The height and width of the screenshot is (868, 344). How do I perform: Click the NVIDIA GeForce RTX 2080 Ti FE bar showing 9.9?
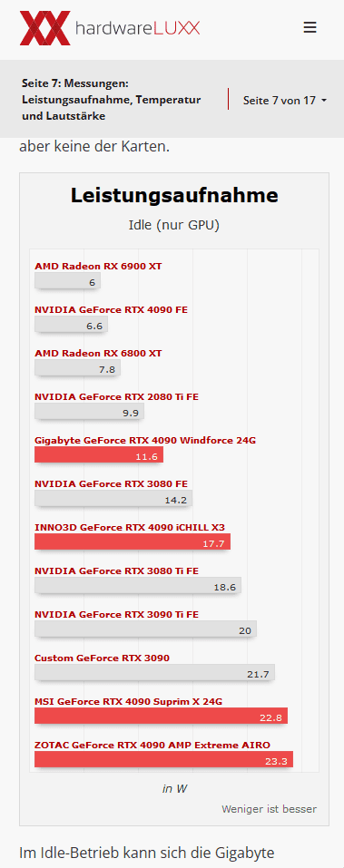pyautogui.click(x=89, y=411)
